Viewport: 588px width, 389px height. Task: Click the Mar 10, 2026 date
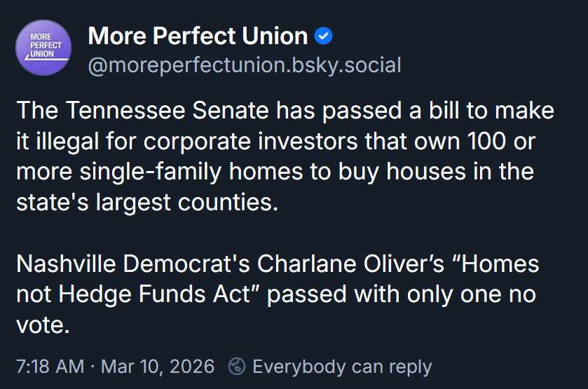159,366
